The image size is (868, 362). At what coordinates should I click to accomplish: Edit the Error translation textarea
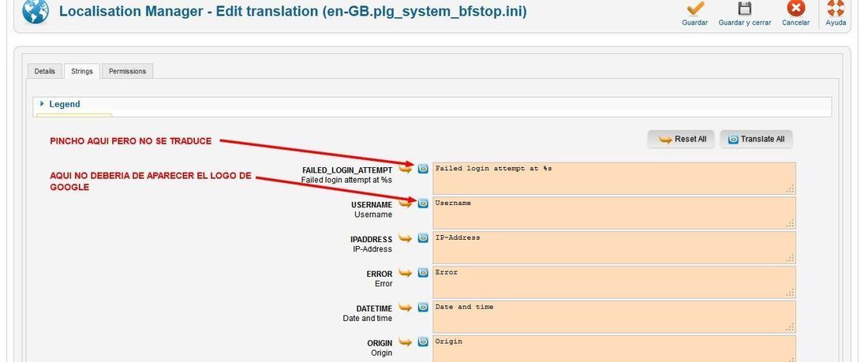(615, 282)
